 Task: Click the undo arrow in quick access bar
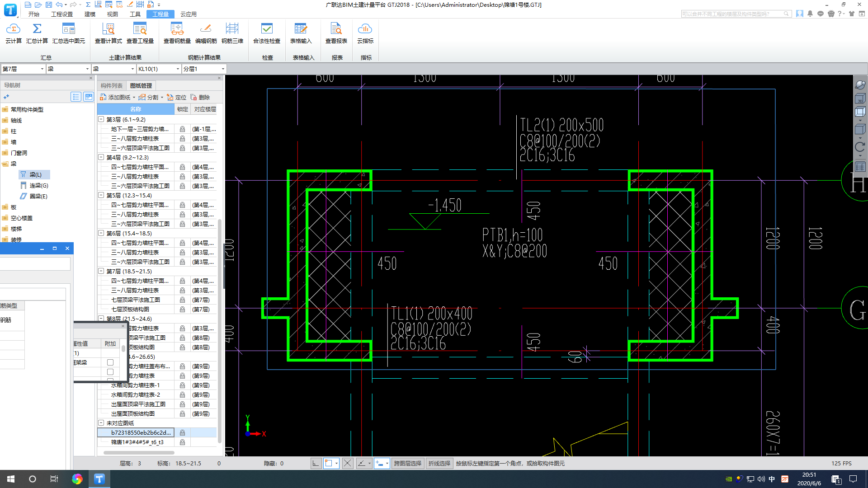(x=59, y=5)
